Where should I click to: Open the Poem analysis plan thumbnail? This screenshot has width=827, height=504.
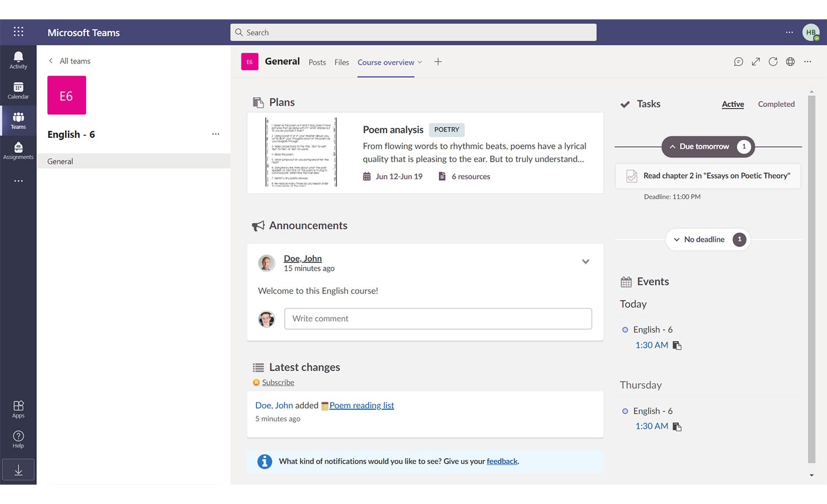pos(301,152)
